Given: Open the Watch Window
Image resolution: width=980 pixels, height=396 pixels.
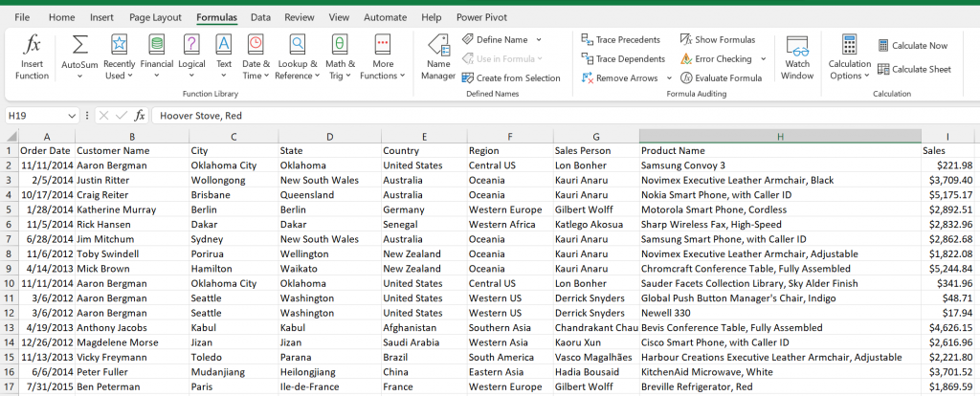Looking at the screenshot, I should click(x=797, y=57).
